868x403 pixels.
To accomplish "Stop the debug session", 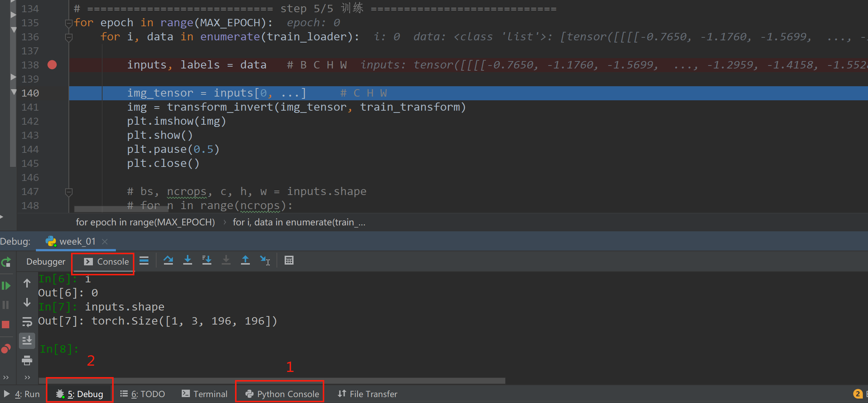I will click(6, 325).
